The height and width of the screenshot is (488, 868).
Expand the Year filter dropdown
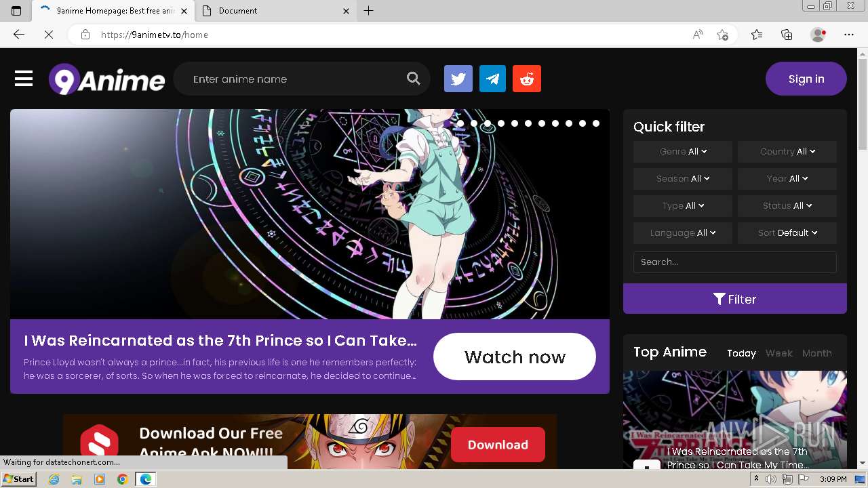787,179
